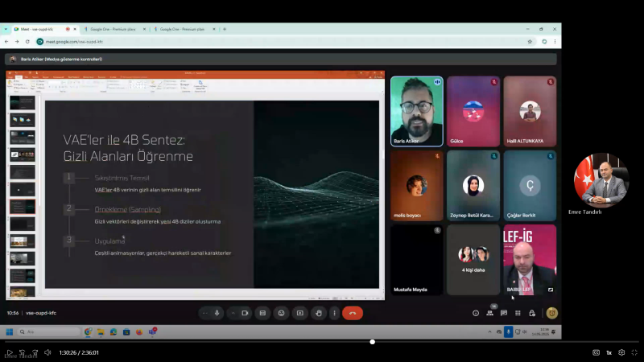644x362 pixels.
Task: Click picture-in-picture icon on BAİBÜ İLEF tile
Action: point(551,290)
